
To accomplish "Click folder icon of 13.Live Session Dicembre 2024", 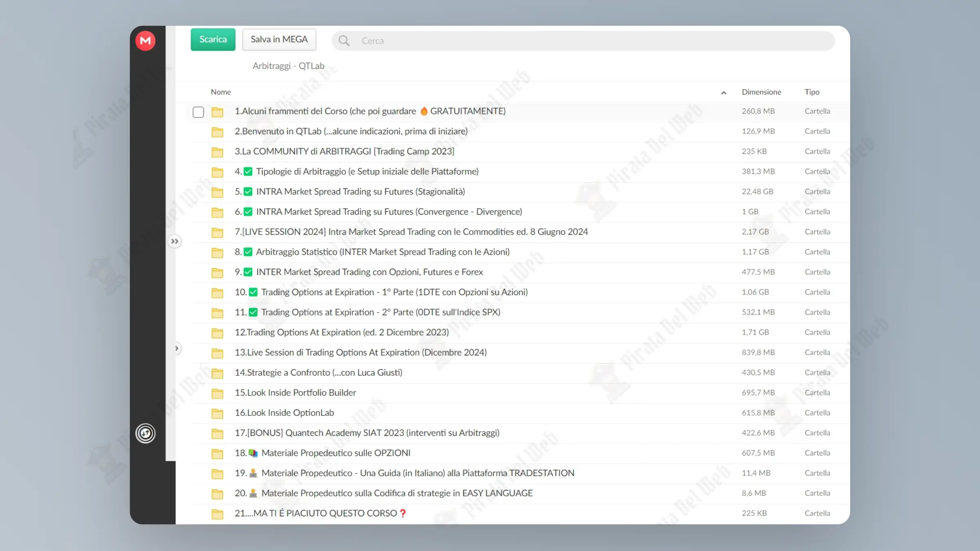I will pos(217,353).
